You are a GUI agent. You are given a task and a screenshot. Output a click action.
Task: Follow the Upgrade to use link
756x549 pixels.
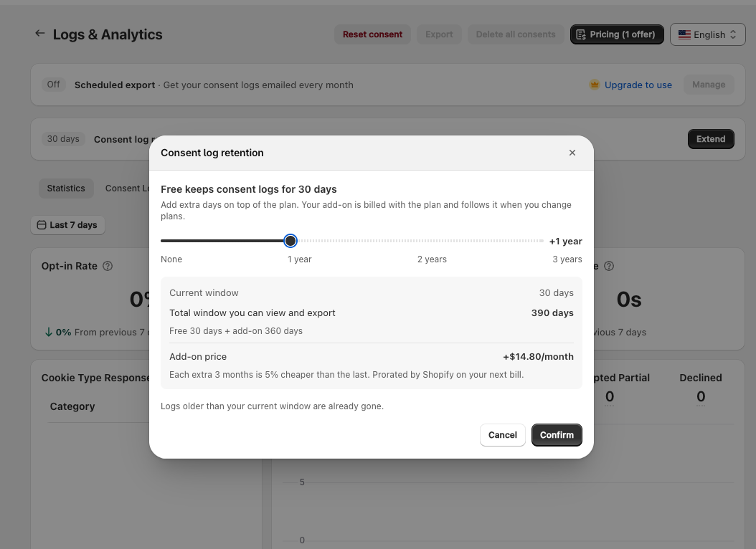coord(638,85)
